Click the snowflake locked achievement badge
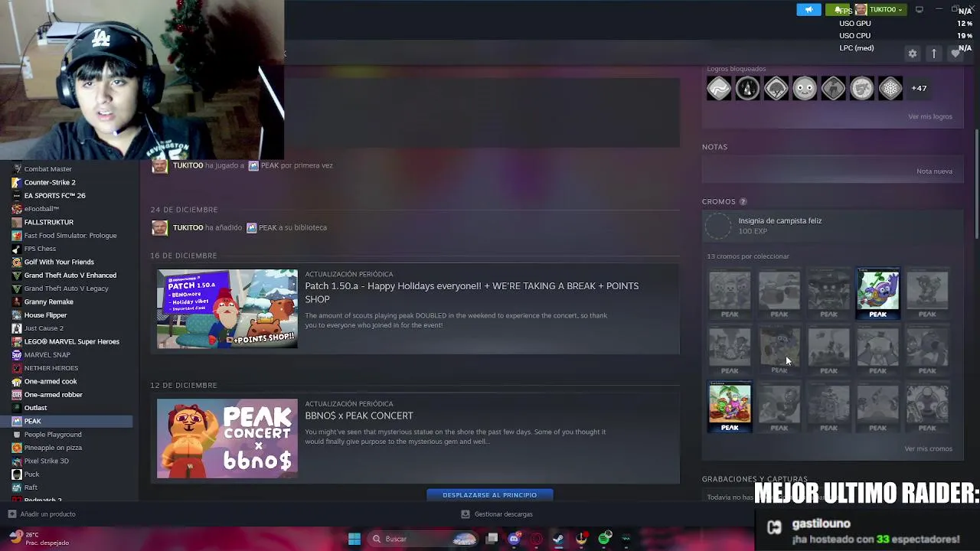Screen dimensions: 980x551 coord(890,89)
